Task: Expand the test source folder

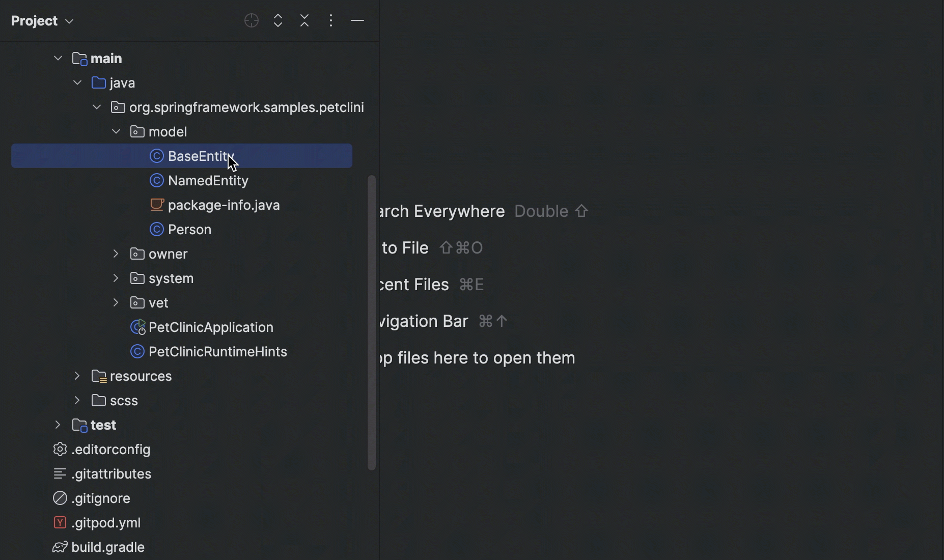Action: [57, 425]
